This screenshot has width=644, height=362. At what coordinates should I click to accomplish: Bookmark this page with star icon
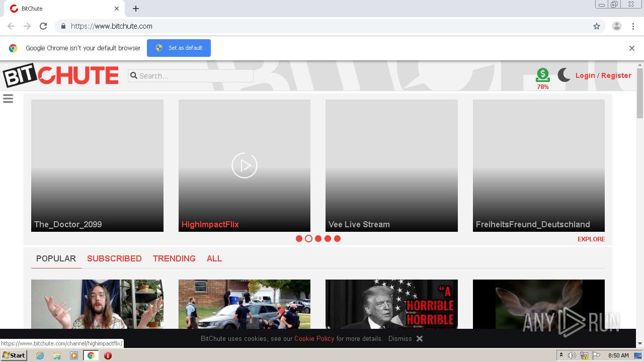[x=597, y=26]
